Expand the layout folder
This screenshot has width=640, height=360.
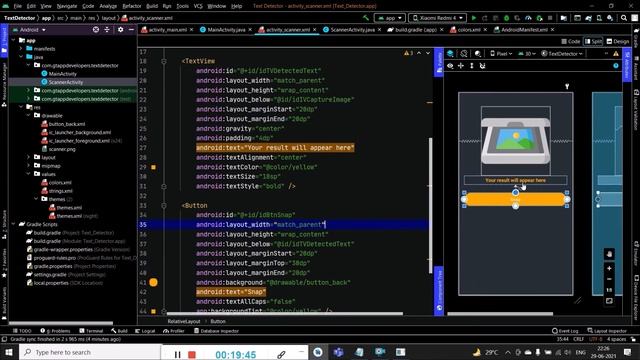coord(29,157)
